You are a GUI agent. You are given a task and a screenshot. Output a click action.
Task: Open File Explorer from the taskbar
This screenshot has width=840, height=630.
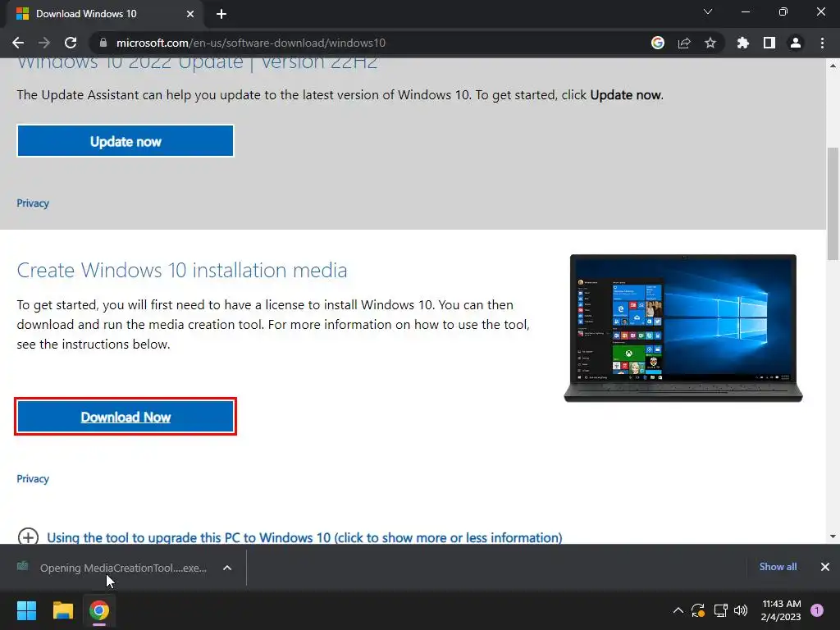[x=62, y=610]
